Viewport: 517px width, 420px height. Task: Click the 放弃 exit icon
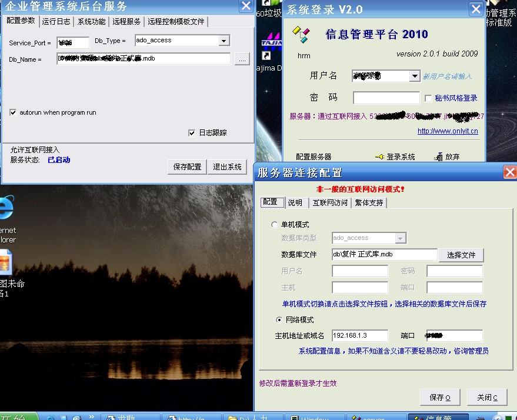coord(439,157)
